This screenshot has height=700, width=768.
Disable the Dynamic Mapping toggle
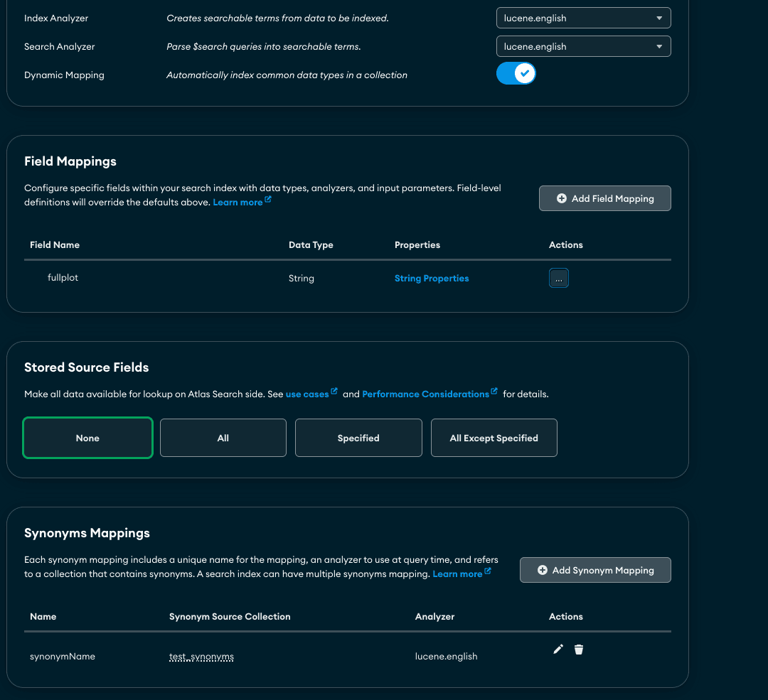[516, 73]
